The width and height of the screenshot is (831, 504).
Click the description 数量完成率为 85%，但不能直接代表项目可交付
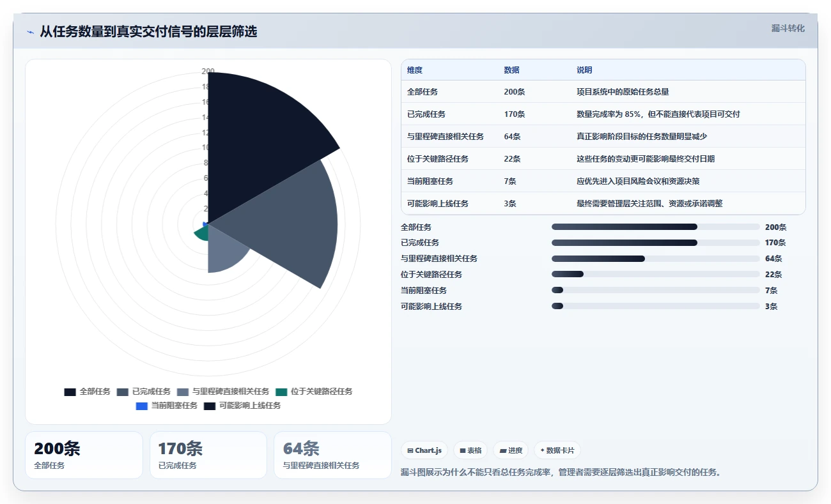(x=658, y=114)
